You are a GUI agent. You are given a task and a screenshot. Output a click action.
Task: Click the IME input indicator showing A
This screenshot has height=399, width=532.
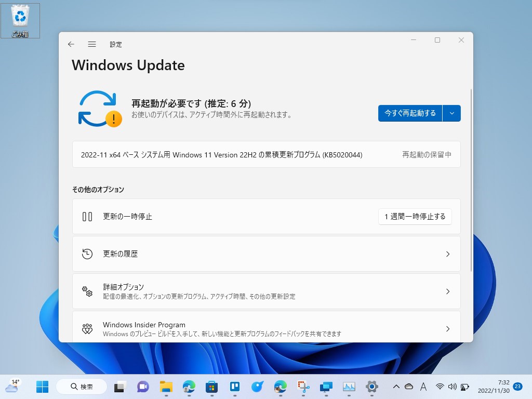click(423, 387)
